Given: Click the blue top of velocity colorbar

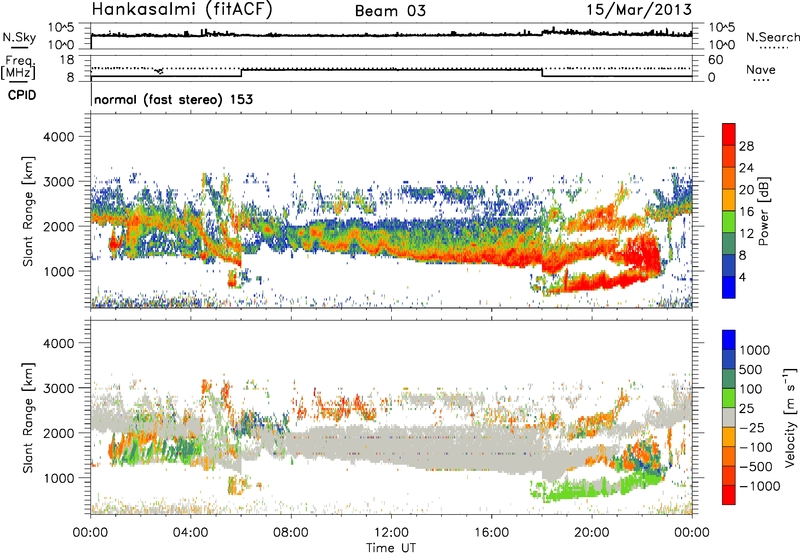Looking at the screenshot, I should click(x=729, y=340).
